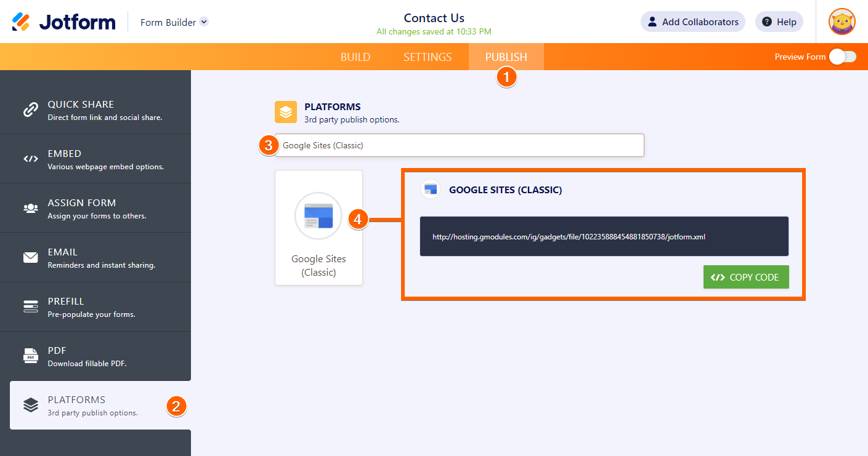
Task: Copy the Google Sites embed code
Action: (746, 277)
